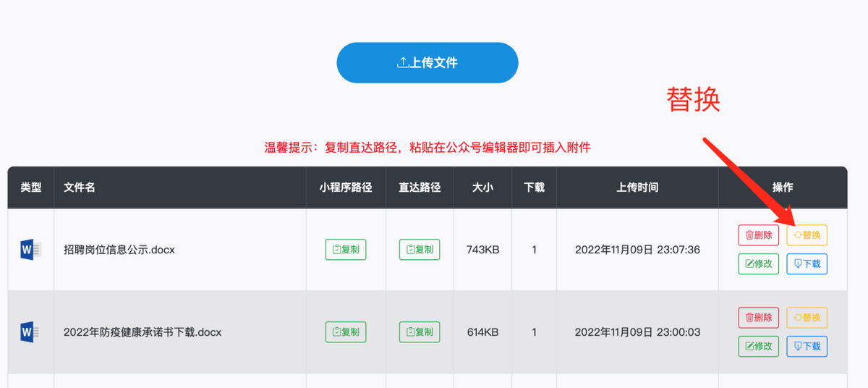
Task: Edit 2022年防疫健康承诺书下载.docx via 修改 button
Action: tap(758, 347)
